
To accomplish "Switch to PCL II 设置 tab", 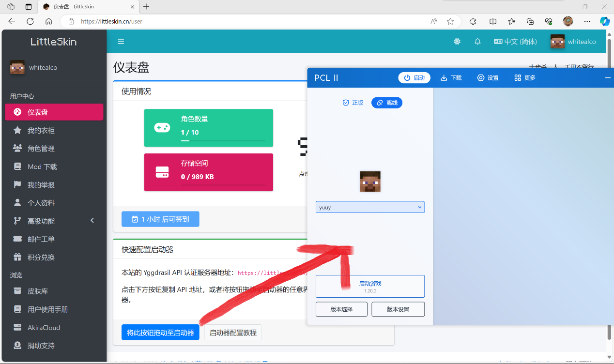I will pyautogui.click(x=488, y=77).
